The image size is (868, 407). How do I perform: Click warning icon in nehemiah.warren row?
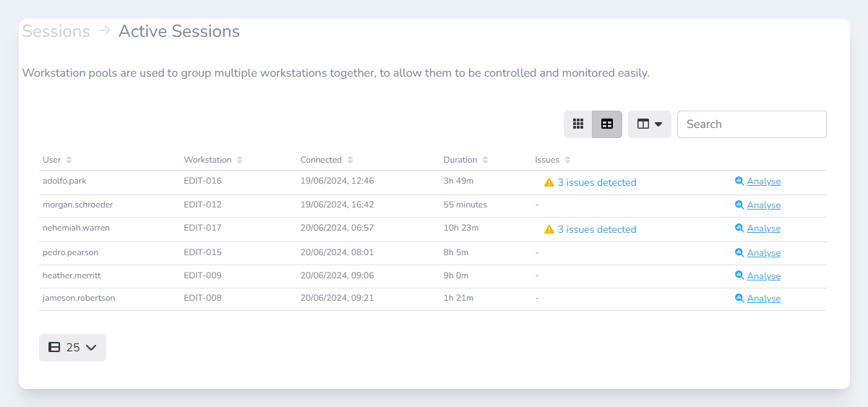[x=549, y=230]
